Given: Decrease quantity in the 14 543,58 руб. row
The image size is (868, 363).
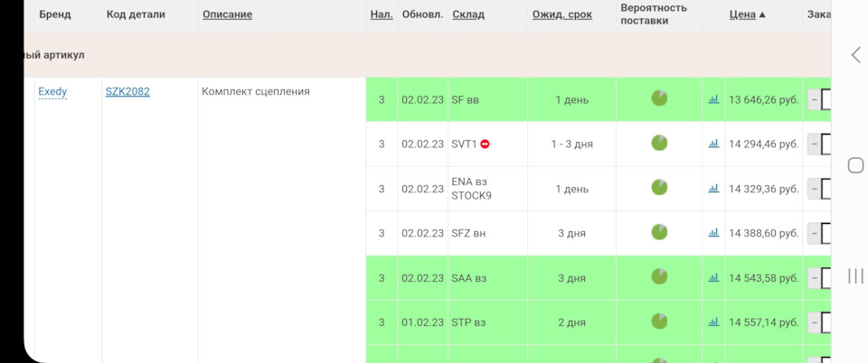Looking at the screenshot, I should click(814, 278).
